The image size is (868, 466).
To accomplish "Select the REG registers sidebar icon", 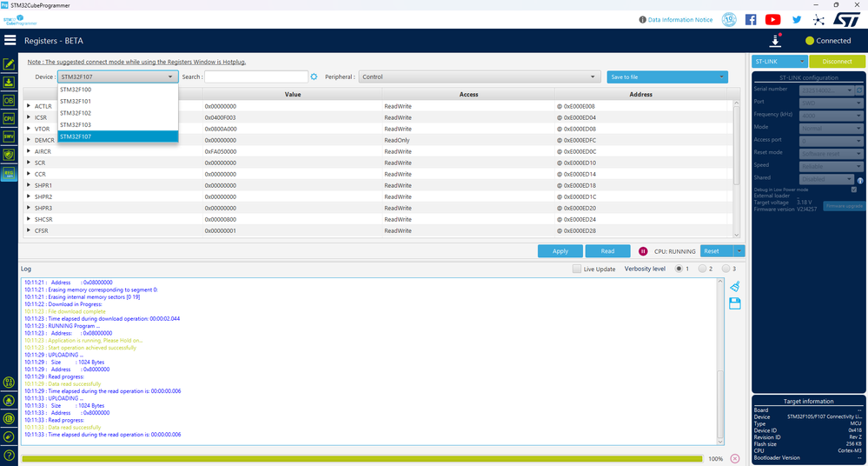I will [x=9, y=173].
